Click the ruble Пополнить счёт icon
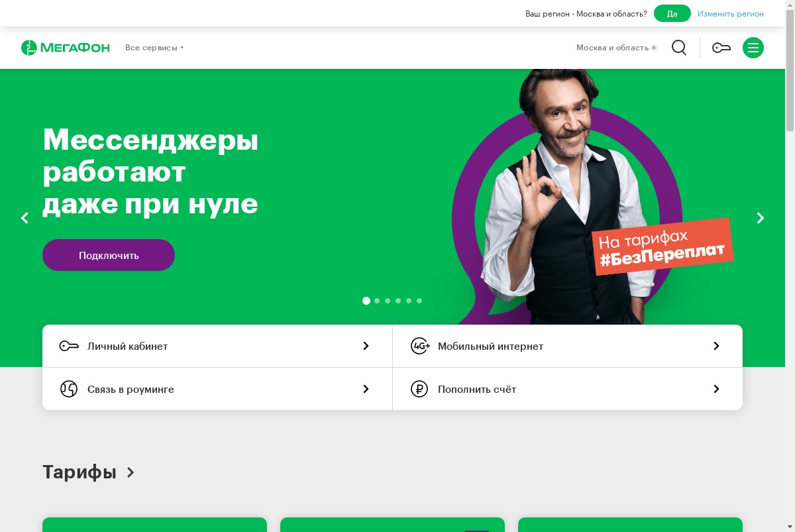The width and height of the screenshot is (795, 532). coord(419,389)
